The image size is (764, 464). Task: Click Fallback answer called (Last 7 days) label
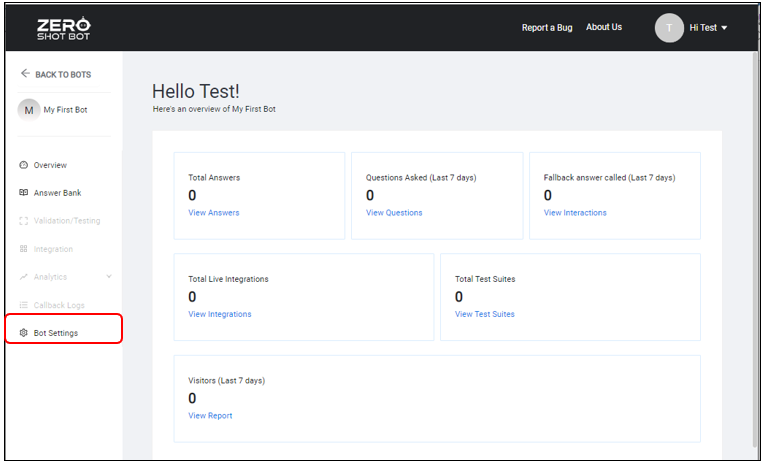tap(609, 177)
